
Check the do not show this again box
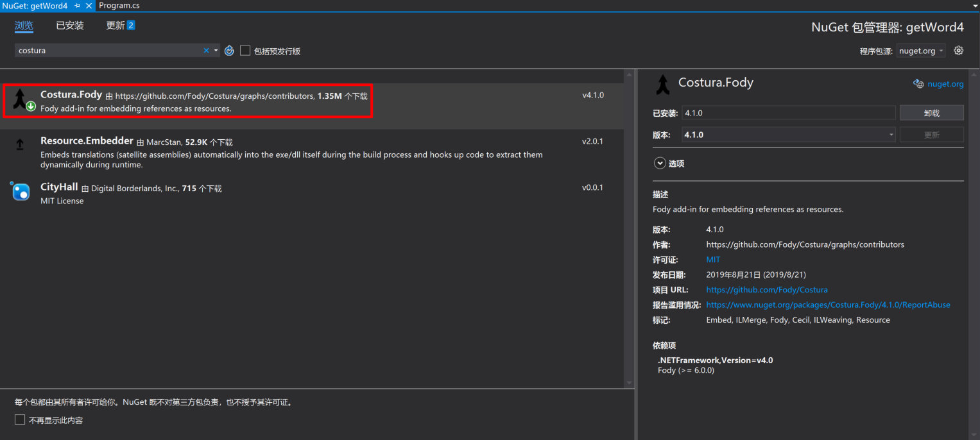(20, 420)
